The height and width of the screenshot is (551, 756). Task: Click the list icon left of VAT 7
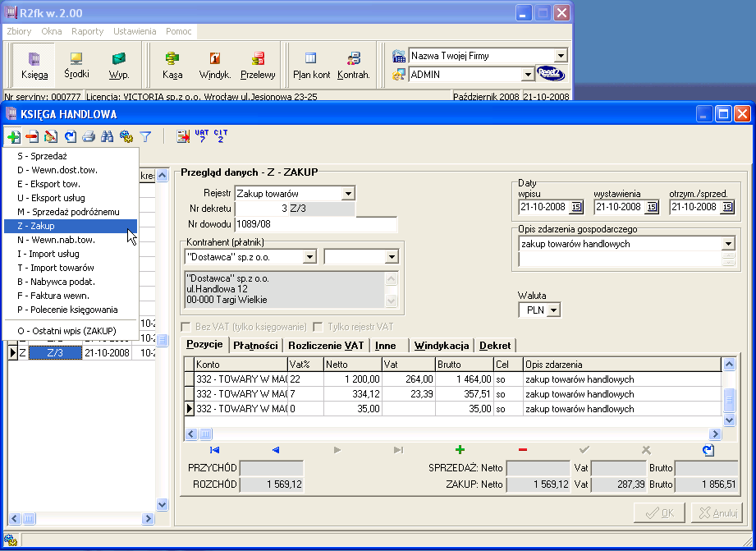click(x=183, y=137)
